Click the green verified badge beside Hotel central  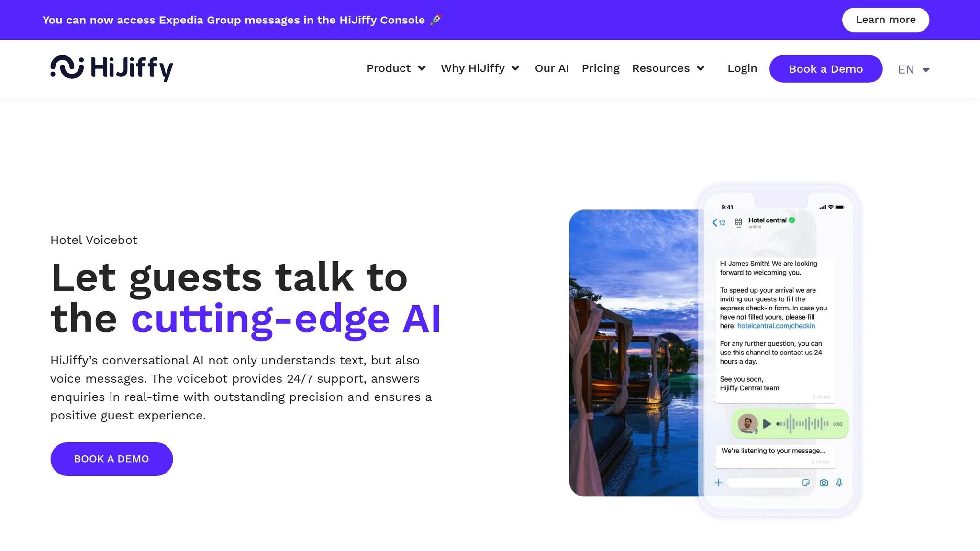(x=792, y=220)
